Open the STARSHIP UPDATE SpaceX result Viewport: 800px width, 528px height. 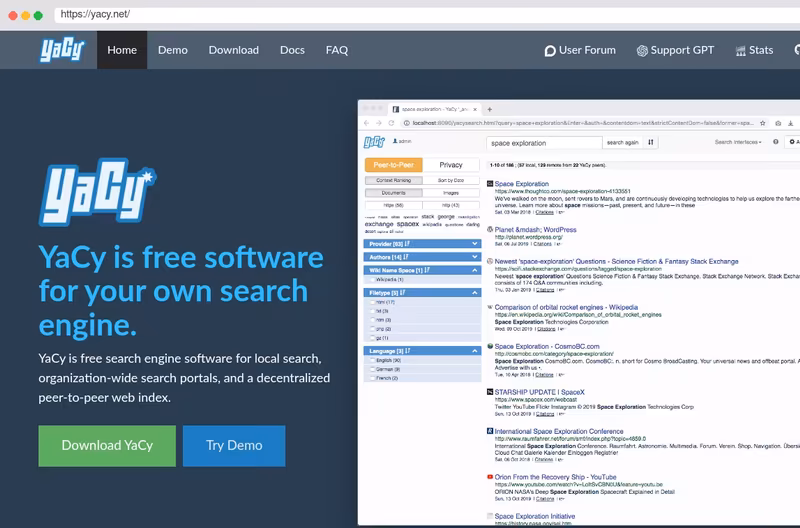539,392
